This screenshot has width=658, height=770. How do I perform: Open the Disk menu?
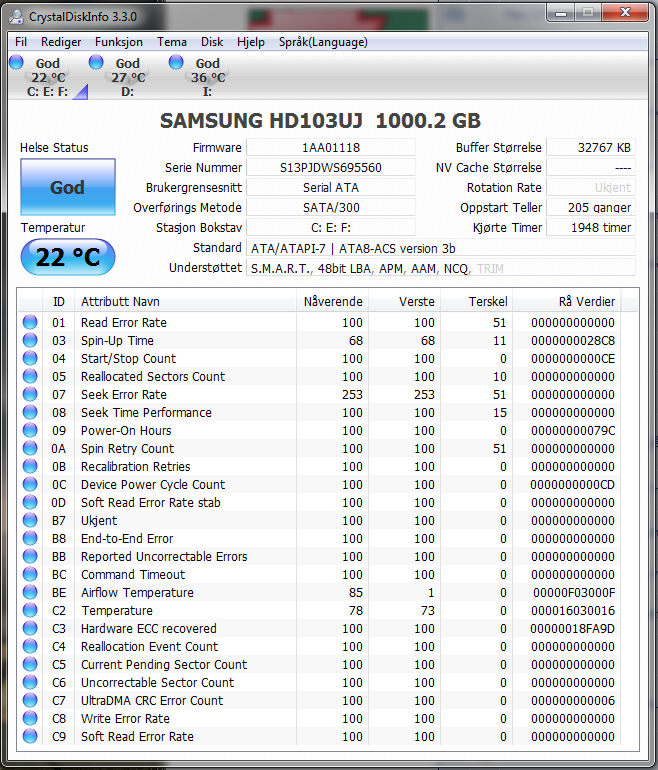pyautogui.click(x=212, y=42)
